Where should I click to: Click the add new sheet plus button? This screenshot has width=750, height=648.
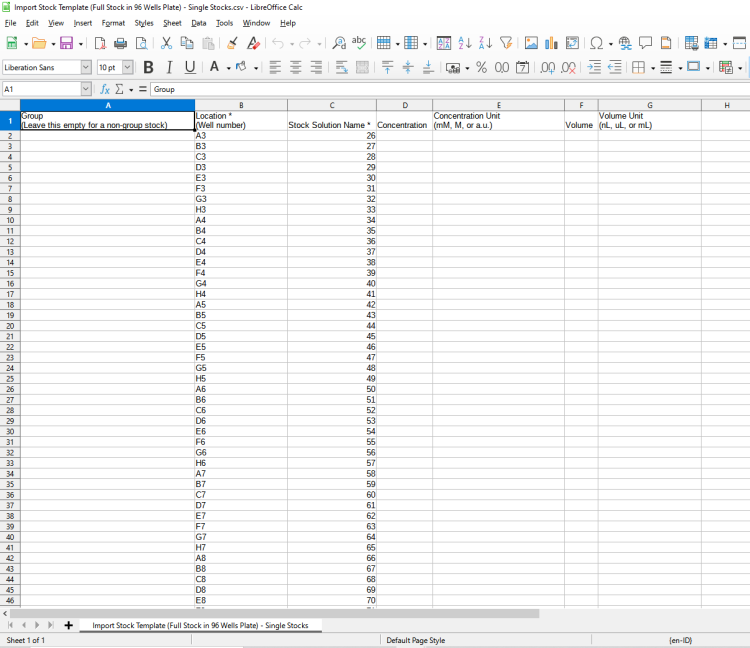point(68,625)
